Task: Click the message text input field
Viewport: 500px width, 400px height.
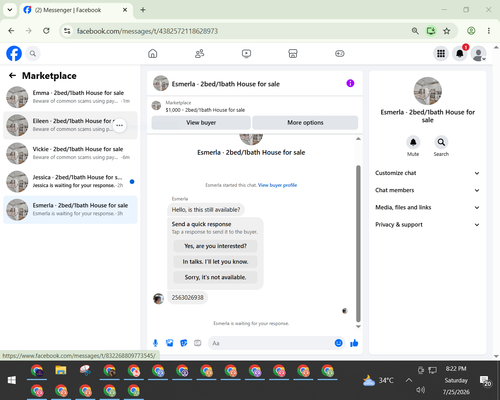Action: point(270,343)
